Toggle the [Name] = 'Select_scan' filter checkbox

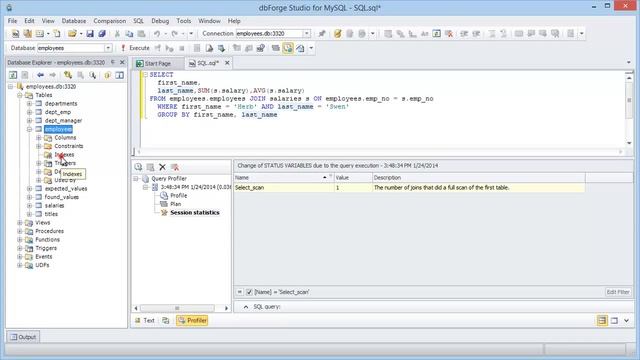pos(249,292)
